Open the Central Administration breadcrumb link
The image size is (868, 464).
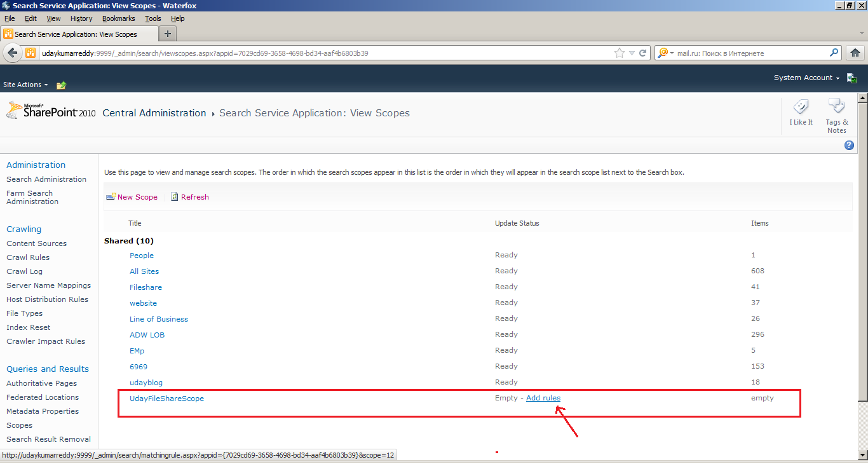[x=154, y=113]
